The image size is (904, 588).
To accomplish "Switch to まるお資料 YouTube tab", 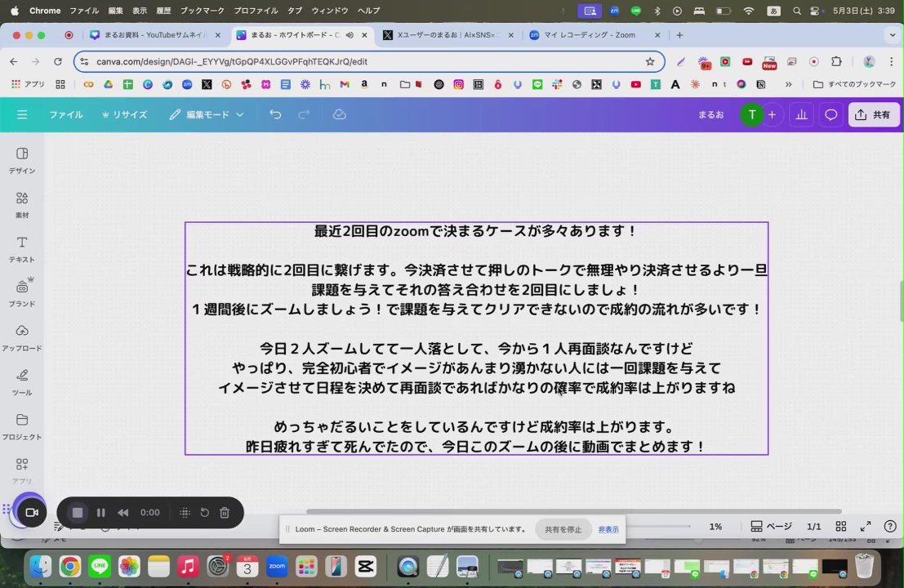I will [154, 35].
